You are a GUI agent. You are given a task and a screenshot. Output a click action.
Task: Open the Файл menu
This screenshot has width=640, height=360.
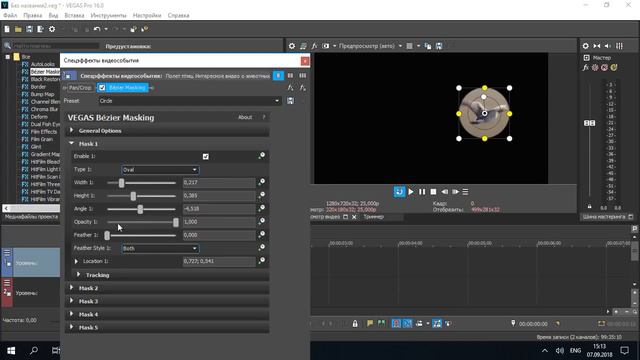10,16
